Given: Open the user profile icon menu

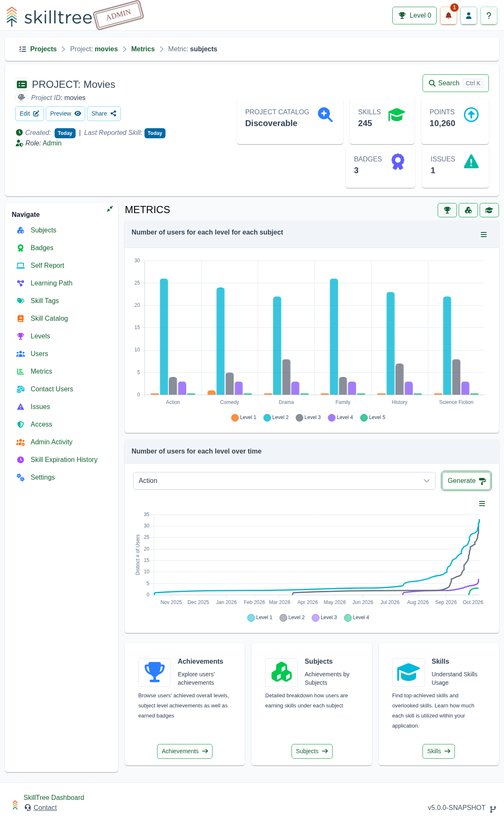Looking at the screenshot, I should point(469,16).
